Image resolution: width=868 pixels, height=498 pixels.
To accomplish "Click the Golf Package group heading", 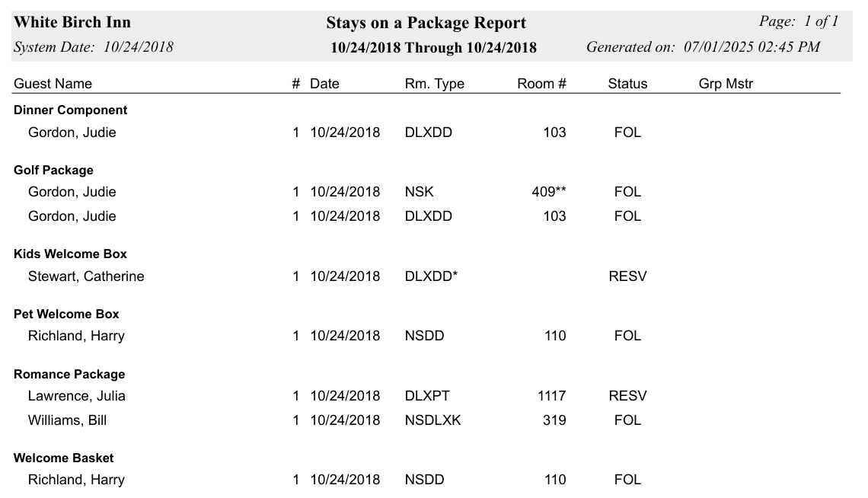I will tap(53, 170).
